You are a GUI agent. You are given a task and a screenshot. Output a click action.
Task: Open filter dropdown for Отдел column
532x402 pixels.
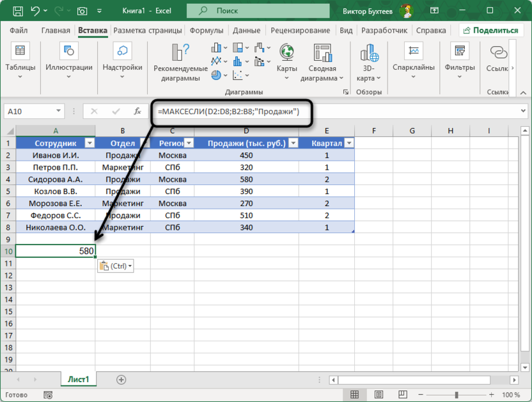(143, 143)
